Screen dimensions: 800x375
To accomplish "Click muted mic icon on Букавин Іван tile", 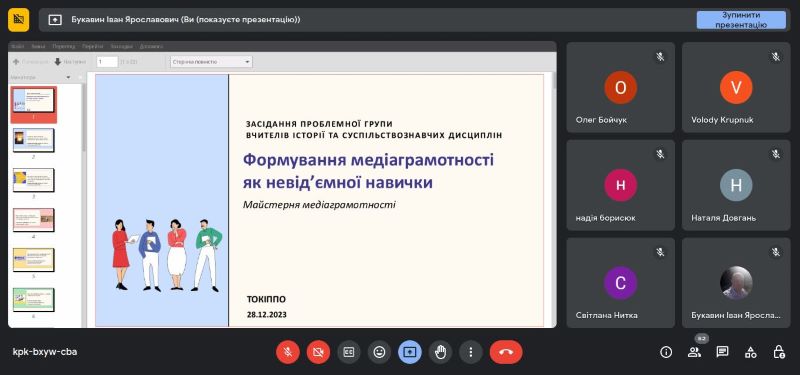I will click(x=776, y=252).
